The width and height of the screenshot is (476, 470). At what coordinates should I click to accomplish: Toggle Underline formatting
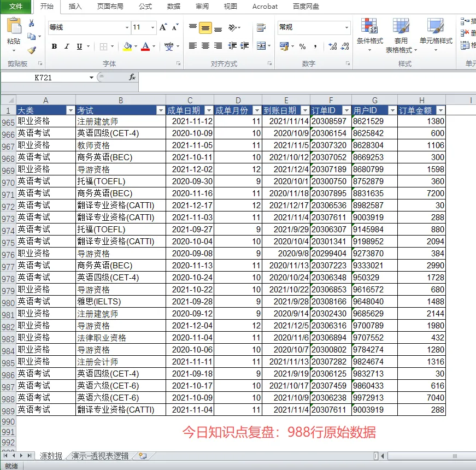point(79,46)
